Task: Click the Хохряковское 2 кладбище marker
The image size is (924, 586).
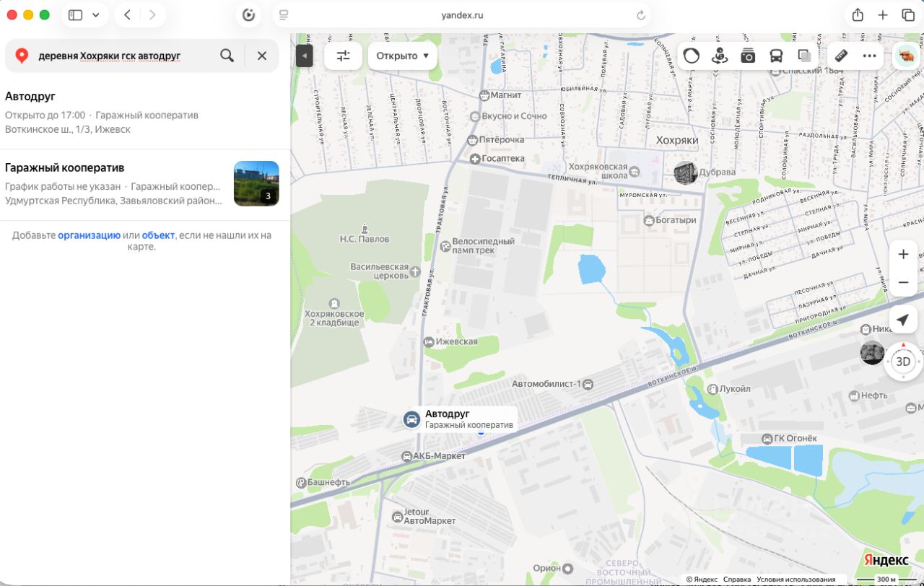Action: 334,304
